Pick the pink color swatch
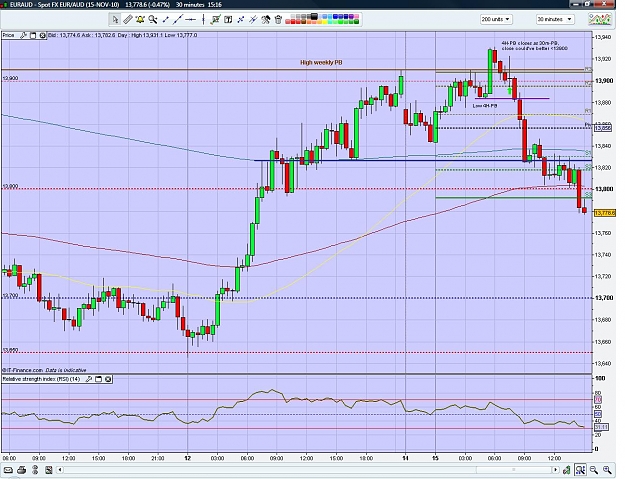 tap(356, 16)
